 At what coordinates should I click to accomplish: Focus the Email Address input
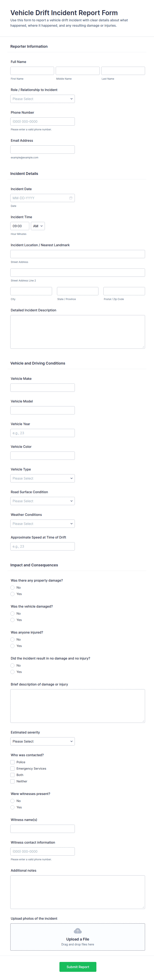point(43,149)
